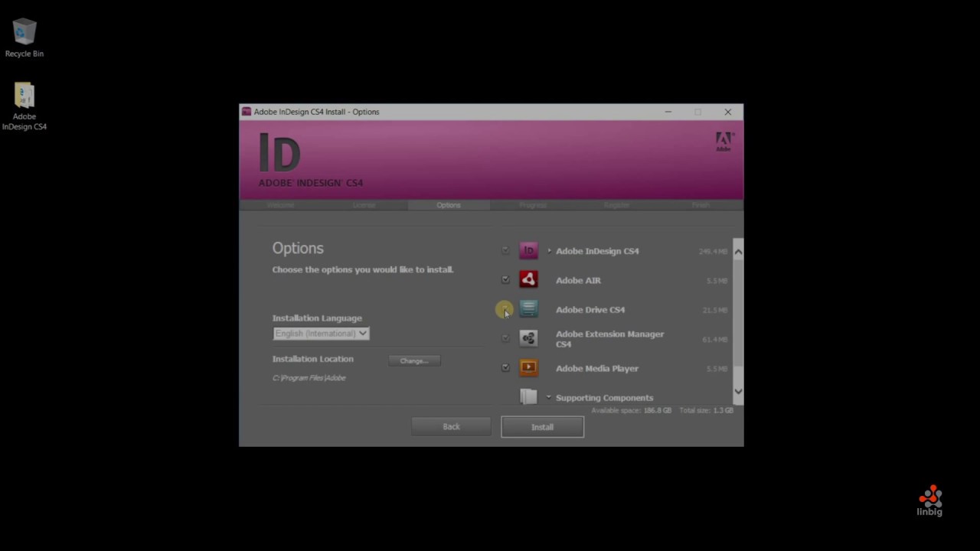The width and height of the screenshot is (980, 551).
Task: Select the Welcome step tab
Action: click(x=280, y=205)
